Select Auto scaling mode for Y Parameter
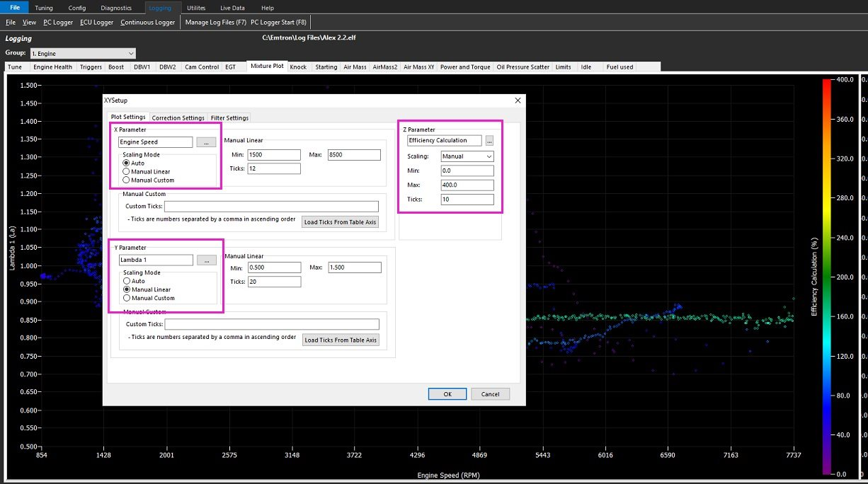The width and height of the screenshot is (868, 484). point(126,281)
